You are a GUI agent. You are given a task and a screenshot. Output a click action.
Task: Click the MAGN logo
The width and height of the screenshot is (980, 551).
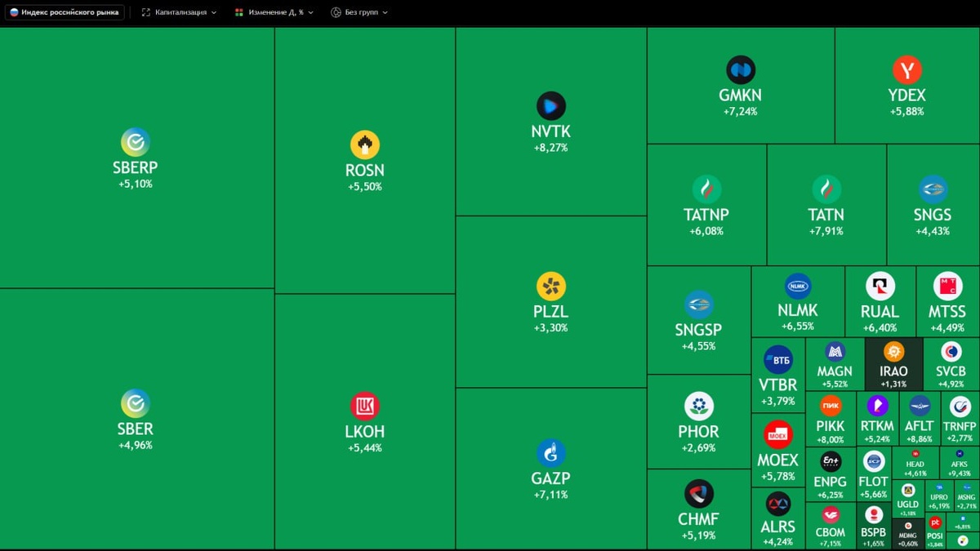pyautogui.click(x=835, y=352)
